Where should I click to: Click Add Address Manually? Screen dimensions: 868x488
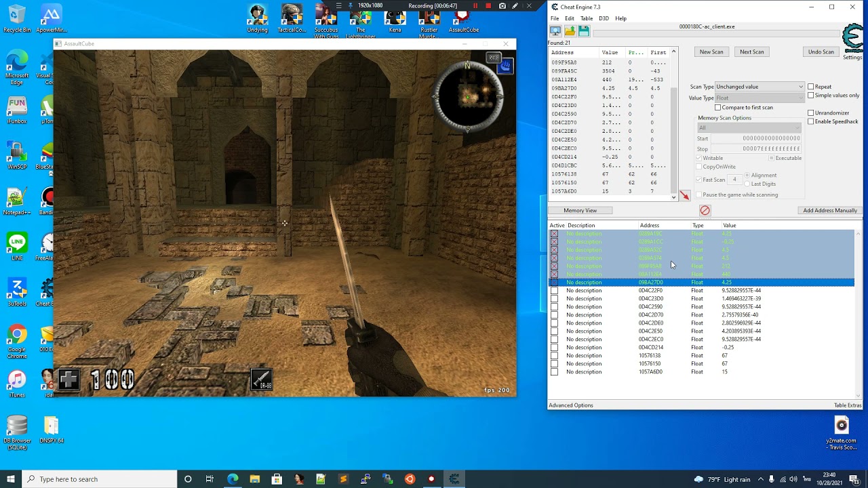coord(830,210)
